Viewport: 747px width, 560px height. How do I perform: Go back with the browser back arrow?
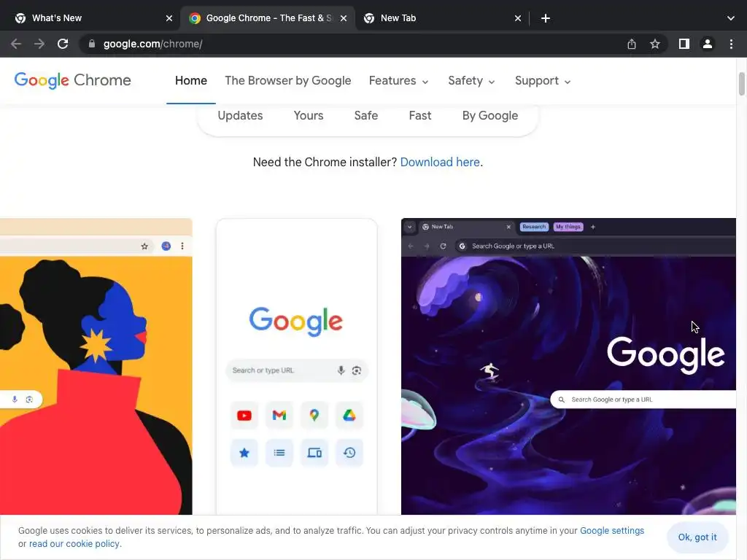pyautogui.click(x=16, y=44)
